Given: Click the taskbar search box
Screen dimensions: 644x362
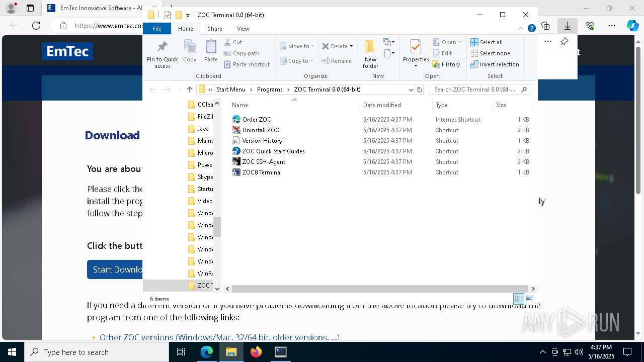Looking at the screenshot, I should point(97,352).
